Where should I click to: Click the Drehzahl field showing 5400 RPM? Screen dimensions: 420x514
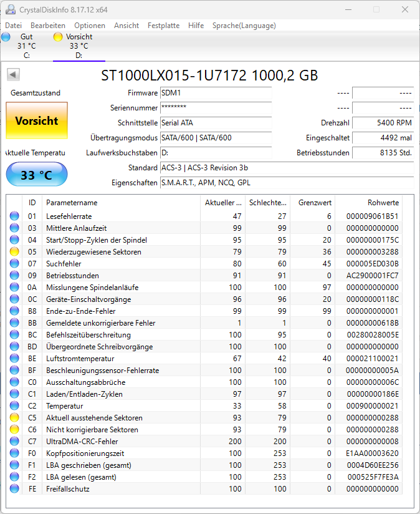(x=383, y=123)
